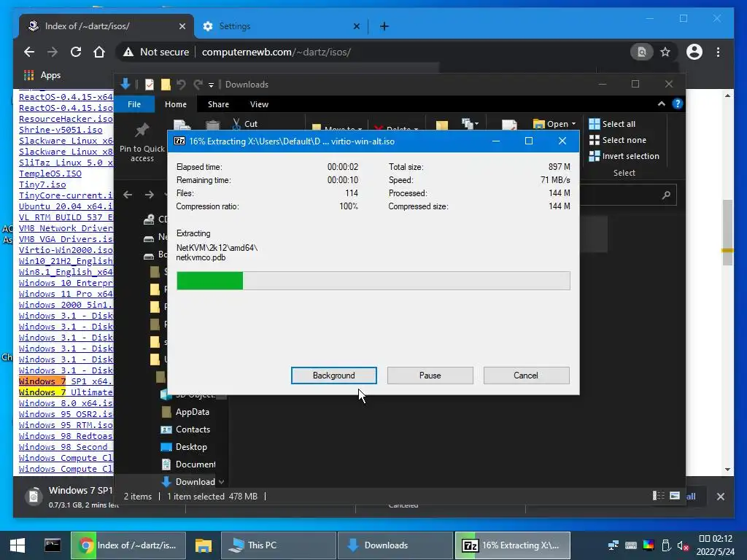The width and height of the screenshot is (747, 560).
Task: Pause the extraction
Action: click(x=430, y=376)
